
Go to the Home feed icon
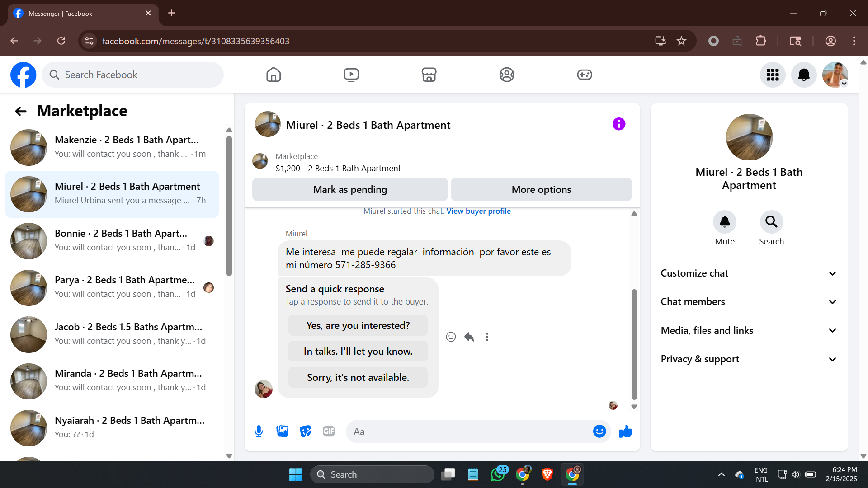click(x=274, y=75)
